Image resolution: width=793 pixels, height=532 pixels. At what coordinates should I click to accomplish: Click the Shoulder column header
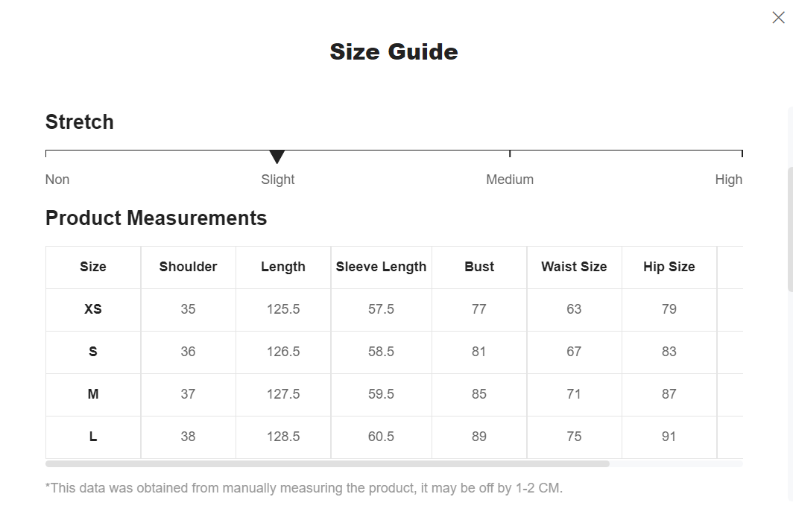[x=188, y=267]
